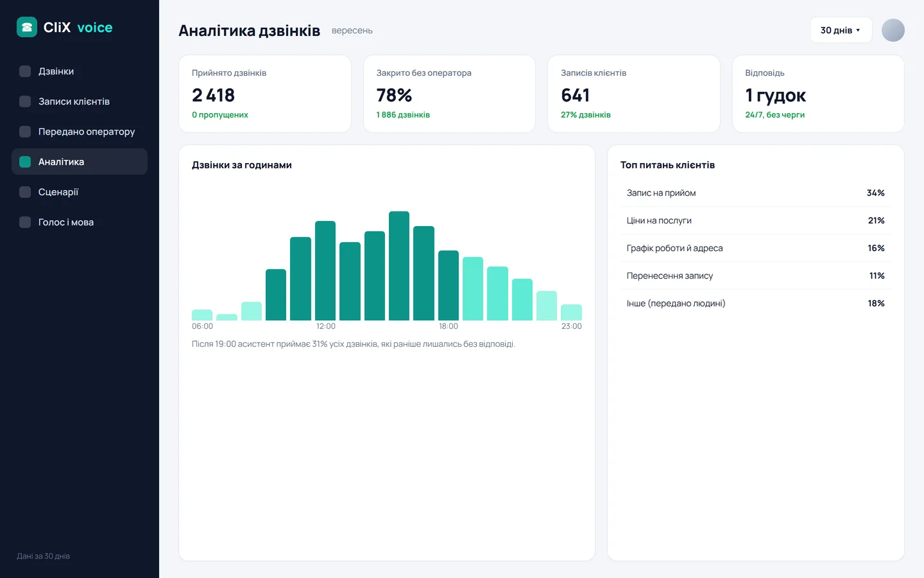The image size is (924, 578).
Task: Click the вересень month label
Action: 352,31
